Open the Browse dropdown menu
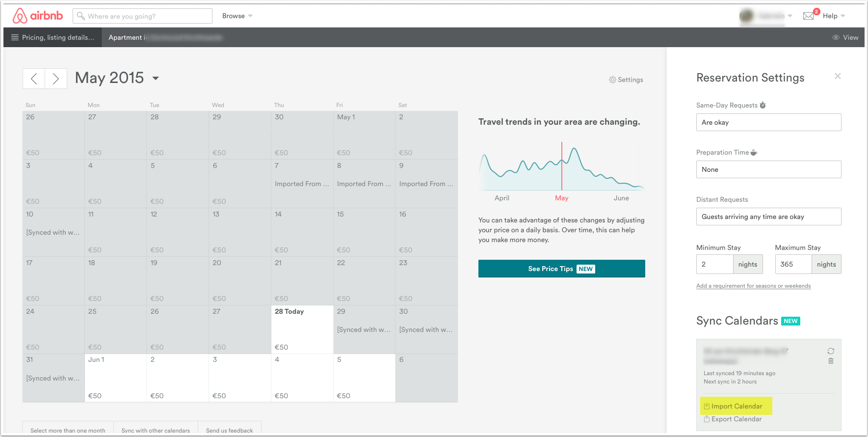The image size is (868, 437). 237,16
